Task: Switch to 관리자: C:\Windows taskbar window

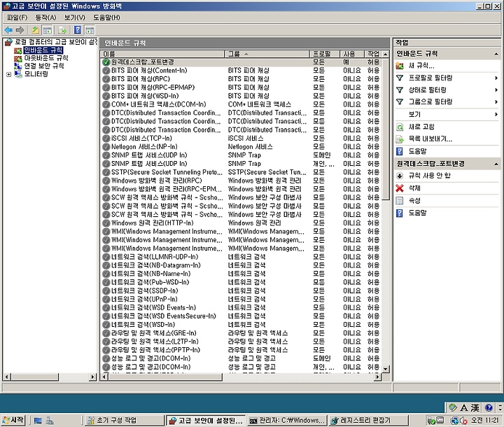Action: tap(287, 420)
